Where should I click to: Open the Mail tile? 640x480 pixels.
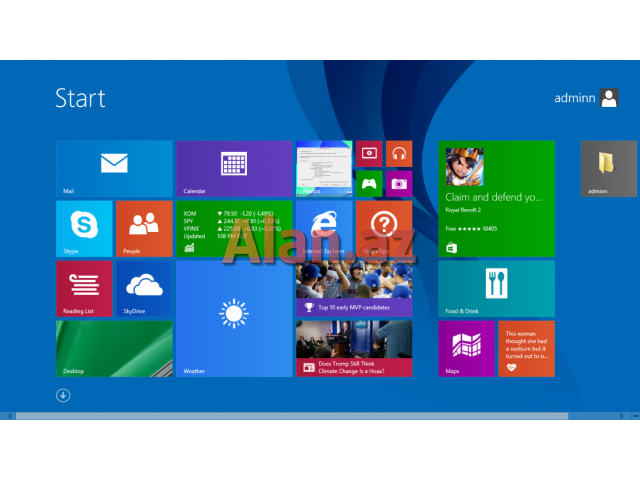pyautogui.click(x=114, y=169)
